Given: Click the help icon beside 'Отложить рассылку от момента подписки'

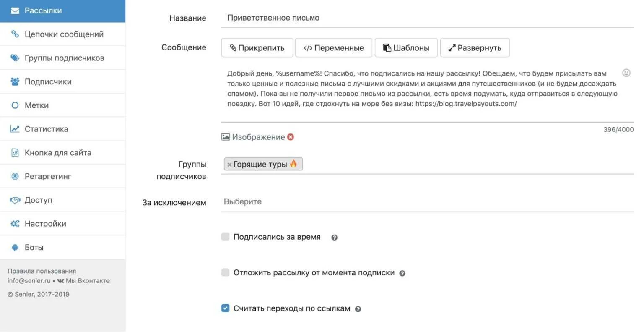Looking at the screenshot, I should 402,273.
